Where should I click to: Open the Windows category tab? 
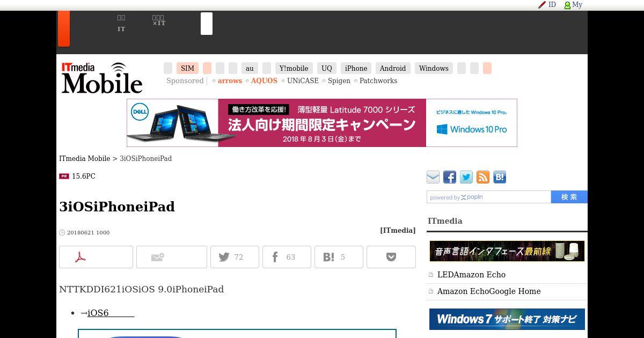(434, 68)
